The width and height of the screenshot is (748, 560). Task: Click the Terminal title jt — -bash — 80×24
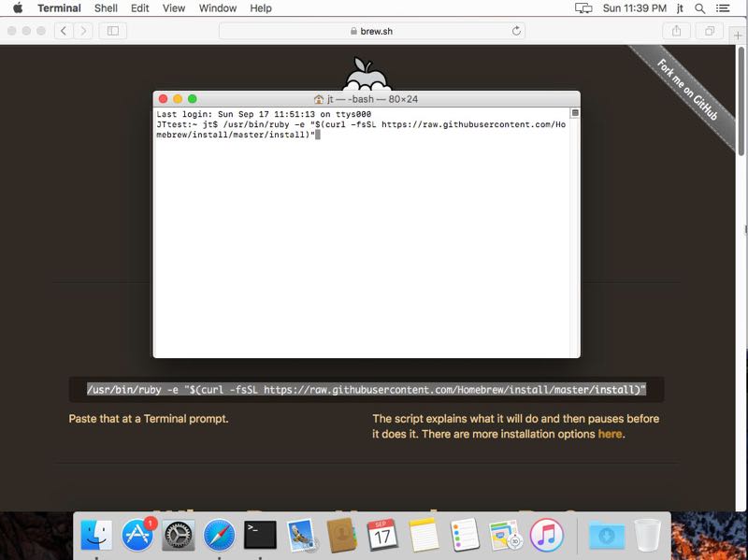coord(372,99)
